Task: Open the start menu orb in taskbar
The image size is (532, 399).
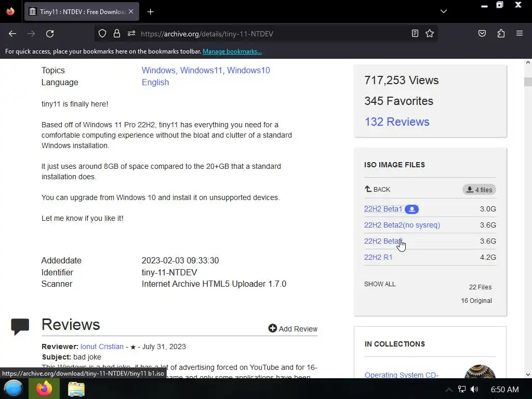Action: pyautogui.click(x=14, y=389)
